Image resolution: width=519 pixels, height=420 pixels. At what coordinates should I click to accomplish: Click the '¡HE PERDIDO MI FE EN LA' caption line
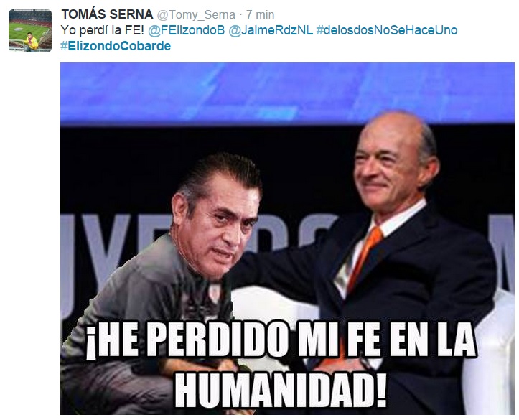click(281, 340)
